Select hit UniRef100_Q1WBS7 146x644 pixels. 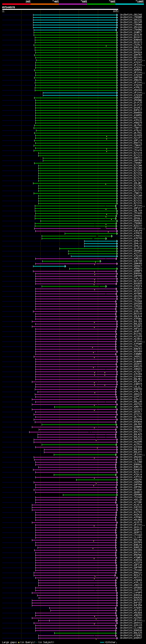[131, 32]
